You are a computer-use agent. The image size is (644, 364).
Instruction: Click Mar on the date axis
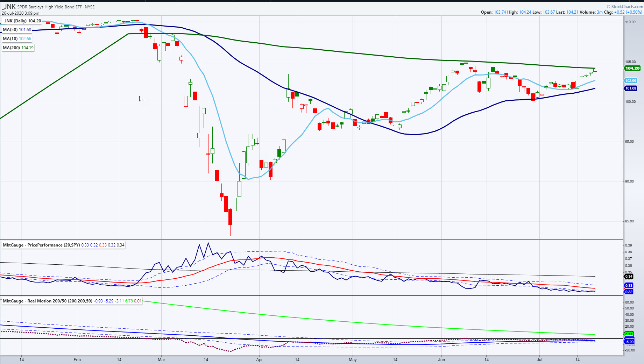coord(161,359)
